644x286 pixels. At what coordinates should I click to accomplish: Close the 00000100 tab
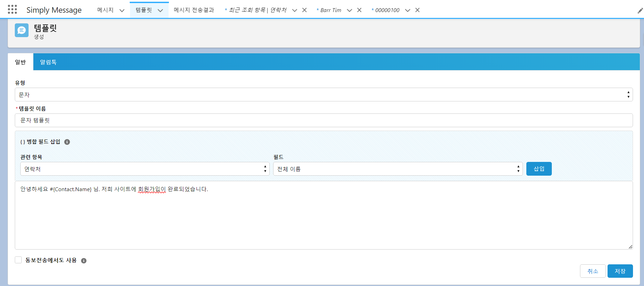coord(417,10)
